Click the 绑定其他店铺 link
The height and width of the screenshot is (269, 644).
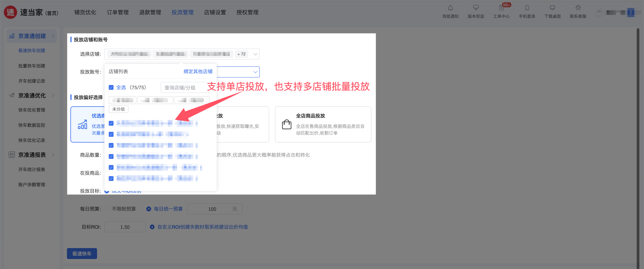(x=198, y=72)
